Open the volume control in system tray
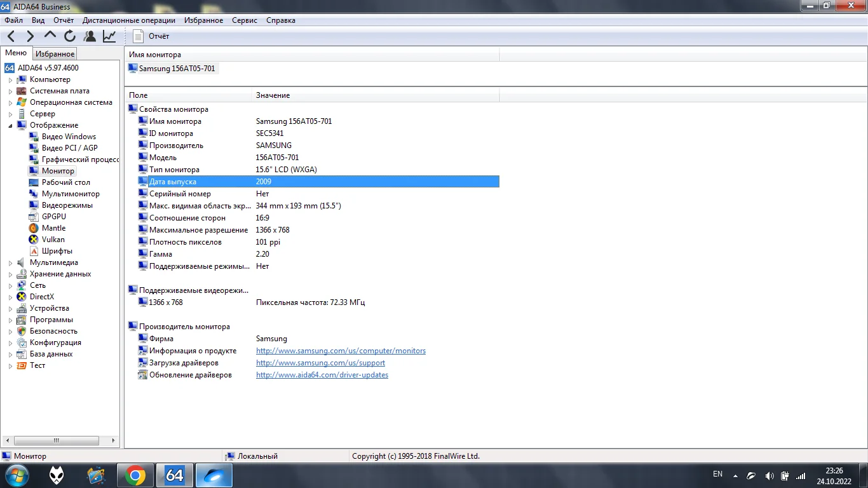The image size is (868, 488). tap(770, 475)
